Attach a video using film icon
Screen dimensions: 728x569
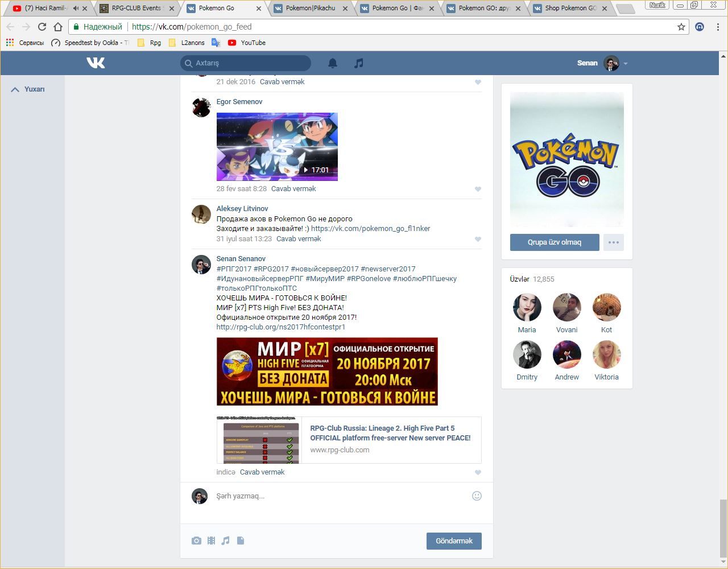tap(211, 541)
